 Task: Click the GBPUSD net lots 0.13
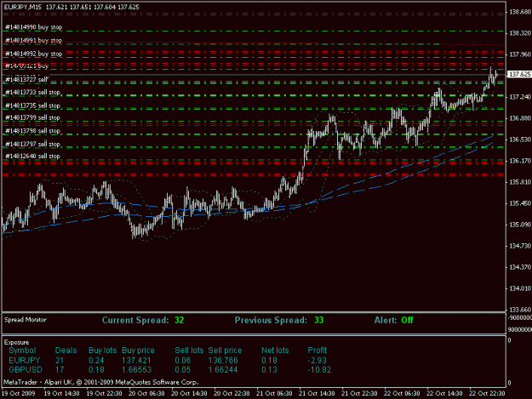point(269,370)
